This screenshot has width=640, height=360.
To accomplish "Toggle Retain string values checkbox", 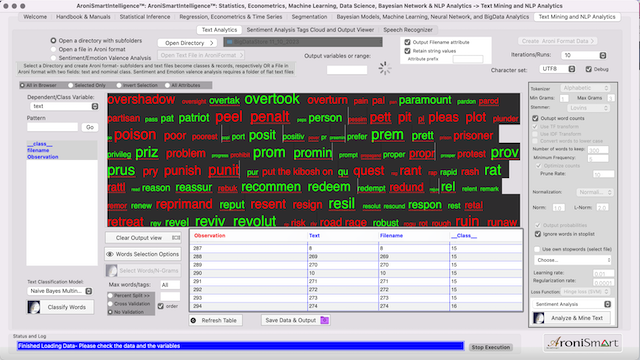I will (407, 51).
